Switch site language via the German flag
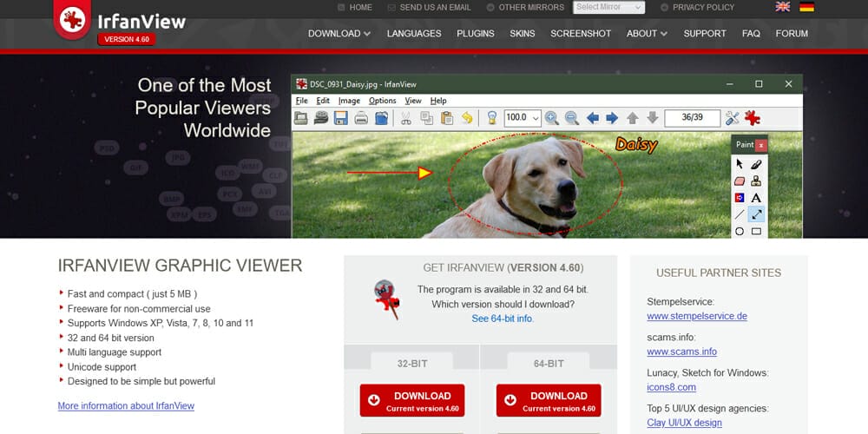Screen dimensions: 868x434 point(806,7)
